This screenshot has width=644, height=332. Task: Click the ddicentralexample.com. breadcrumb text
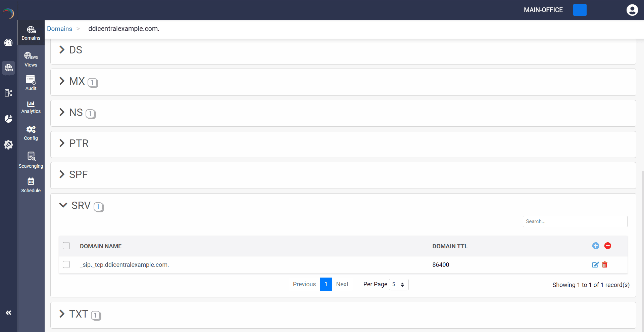click(x=124, y=29)
